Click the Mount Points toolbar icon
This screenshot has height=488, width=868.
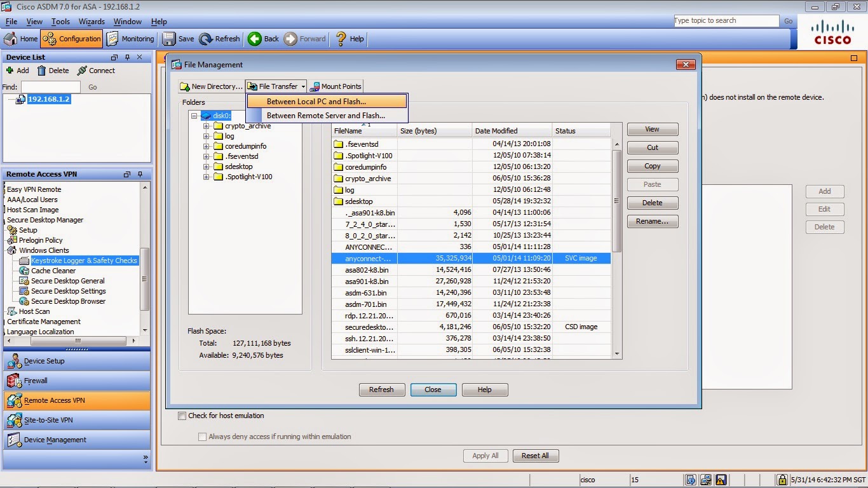[x=336, y=86]
